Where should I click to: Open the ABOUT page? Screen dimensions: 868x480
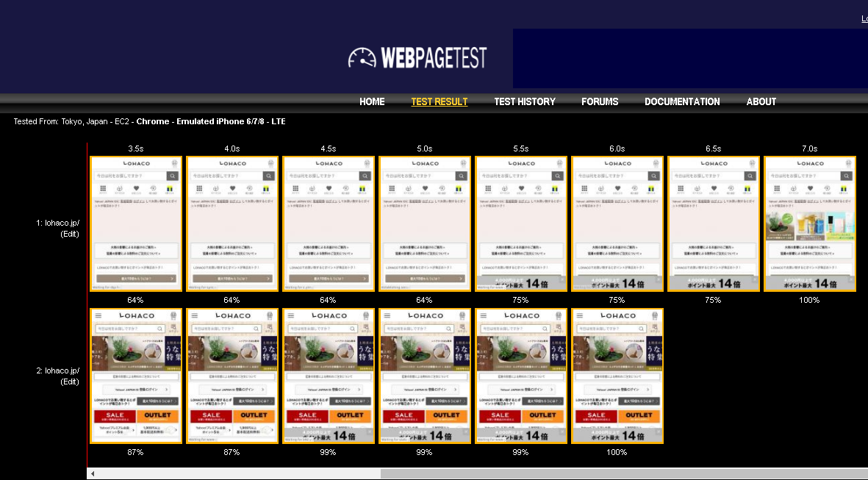tap(761, 102)
